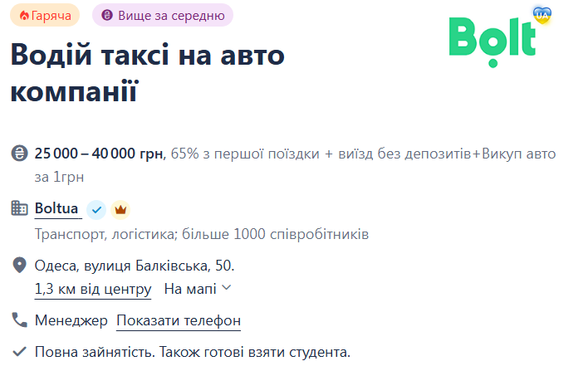Click the flame icon in Гаряча tag
This screenshot has width=588, height=366.
[24, 16]
